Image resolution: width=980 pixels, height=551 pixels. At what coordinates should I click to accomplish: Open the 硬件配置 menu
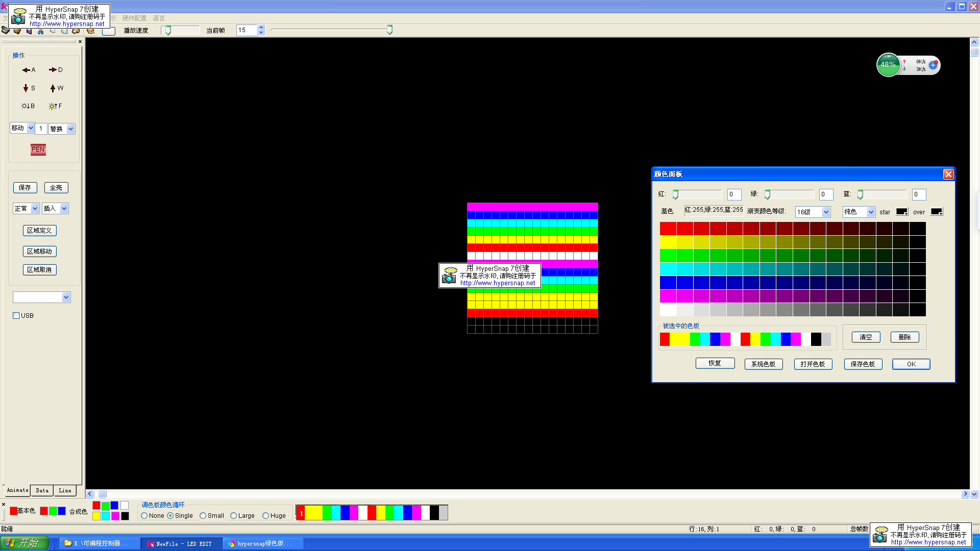pyautogui.click(x=134, y=18)
